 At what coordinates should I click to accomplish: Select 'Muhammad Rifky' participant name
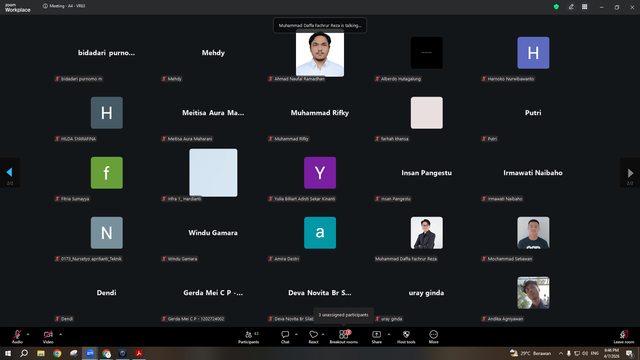click(x=320, y=113)
